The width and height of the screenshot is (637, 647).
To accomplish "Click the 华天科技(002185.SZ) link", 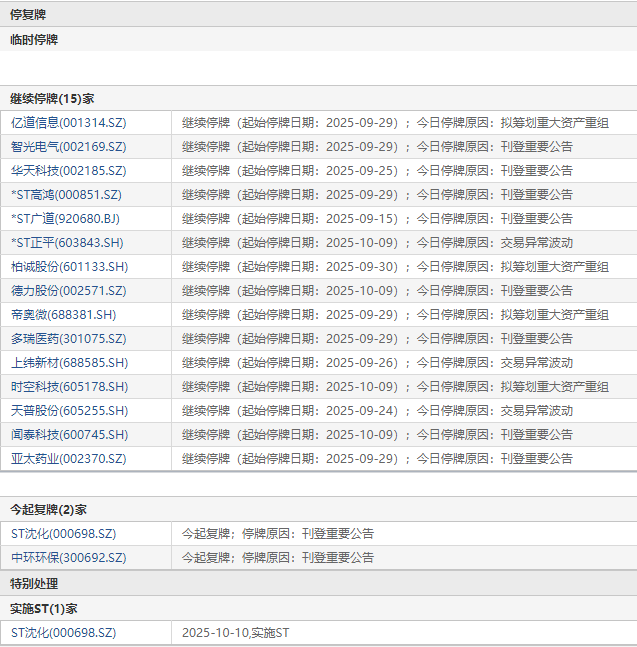I will [68, 171].
